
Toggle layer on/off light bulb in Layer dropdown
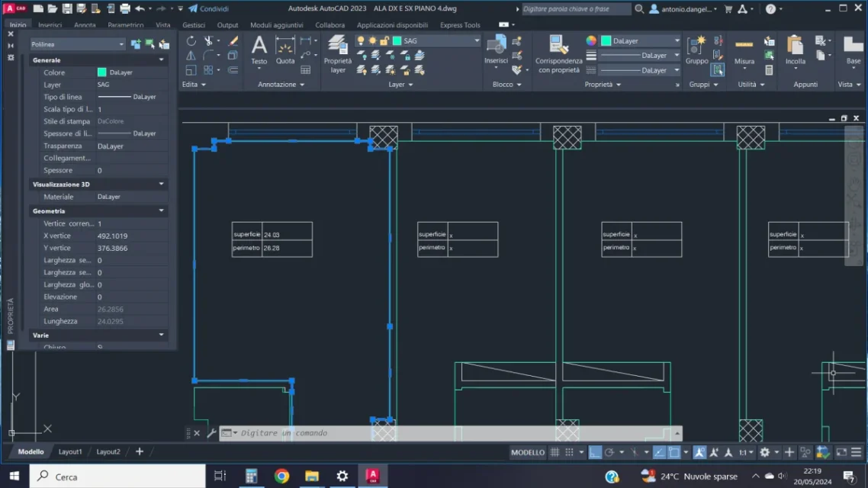[x=360, y=41]
